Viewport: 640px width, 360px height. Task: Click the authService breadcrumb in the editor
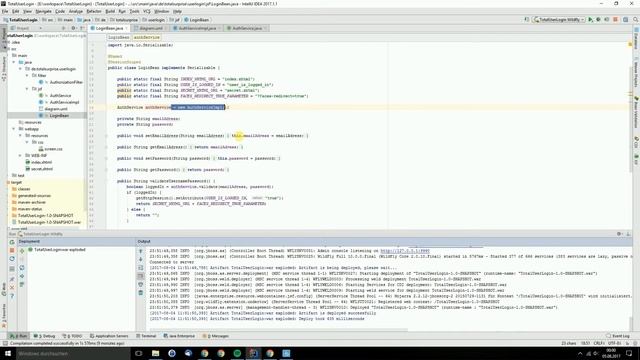point(147,37)
